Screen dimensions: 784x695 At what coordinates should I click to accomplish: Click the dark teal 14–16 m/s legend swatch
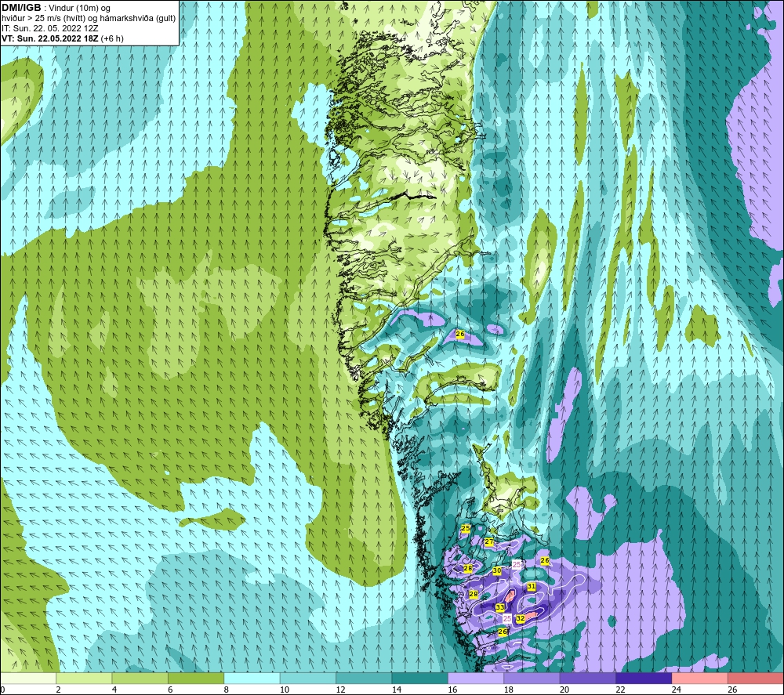click(x=420, y=678)
